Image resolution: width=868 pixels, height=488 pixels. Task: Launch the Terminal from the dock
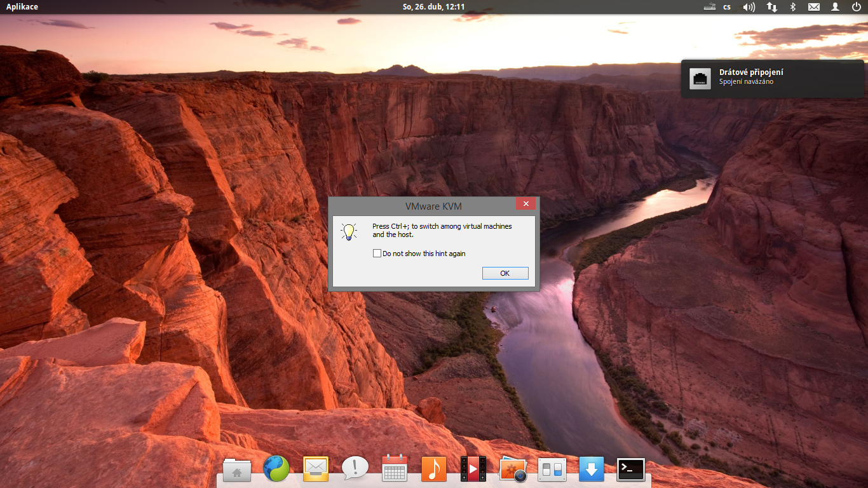[630, 468]
